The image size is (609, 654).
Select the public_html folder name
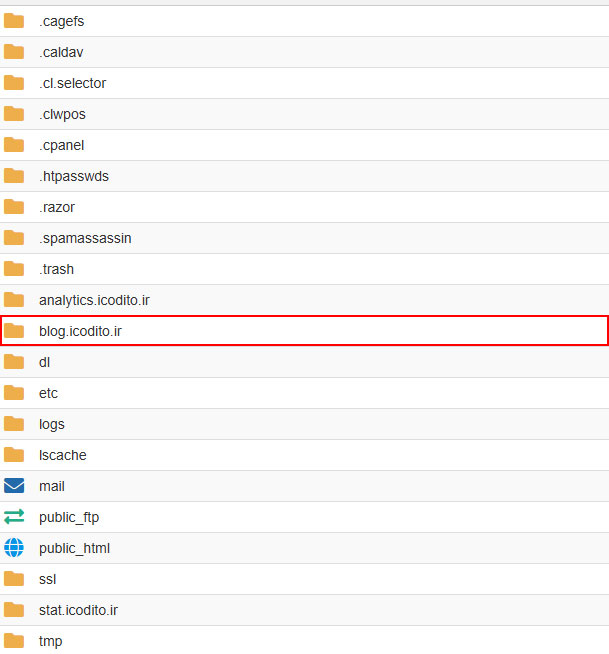[74, 548]
